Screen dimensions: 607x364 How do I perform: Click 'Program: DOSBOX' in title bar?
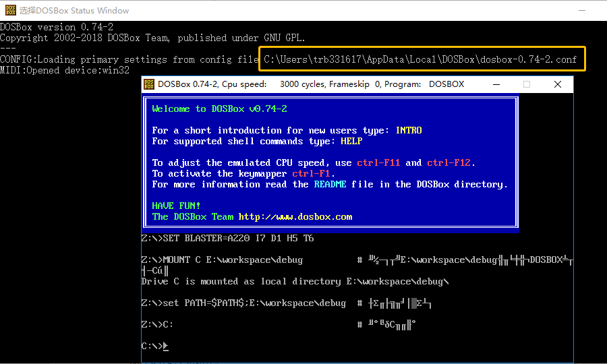tap(424, 84)
